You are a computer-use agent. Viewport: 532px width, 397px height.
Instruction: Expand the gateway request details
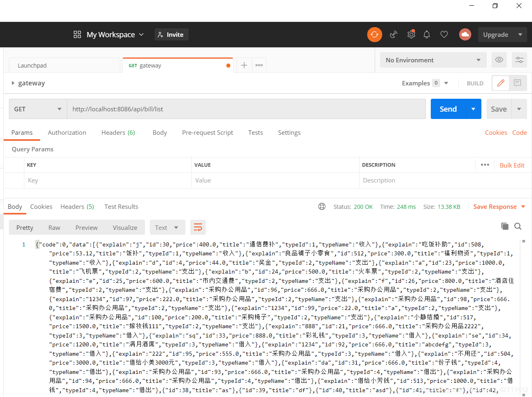click(13, 83)
